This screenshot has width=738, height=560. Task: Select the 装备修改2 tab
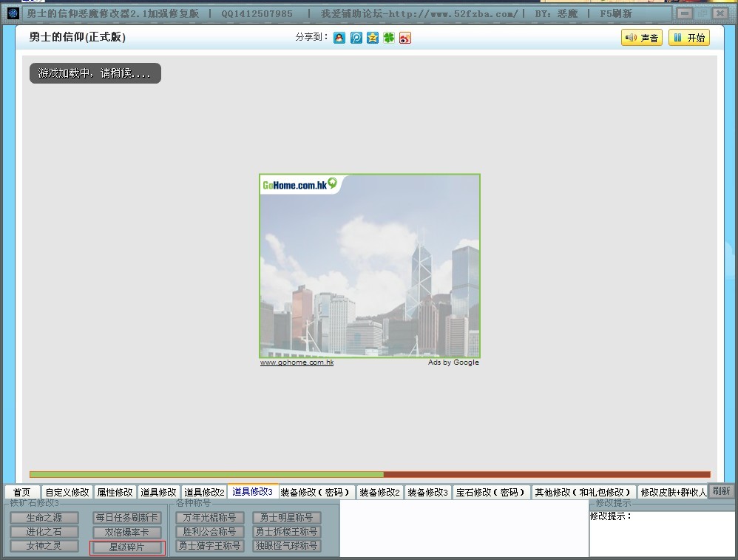(379, 492)
